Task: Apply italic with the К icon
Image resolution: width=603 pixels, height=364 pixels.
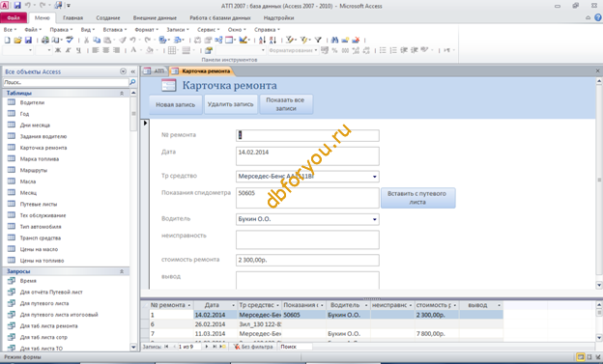Action: coord(68,50)
